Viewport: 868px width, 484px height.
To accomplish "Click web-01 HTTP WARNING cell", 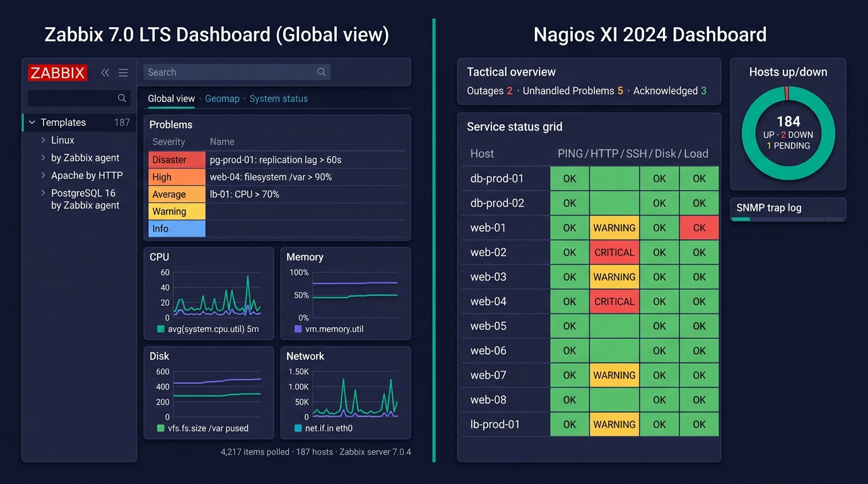I will pos(614,228).
